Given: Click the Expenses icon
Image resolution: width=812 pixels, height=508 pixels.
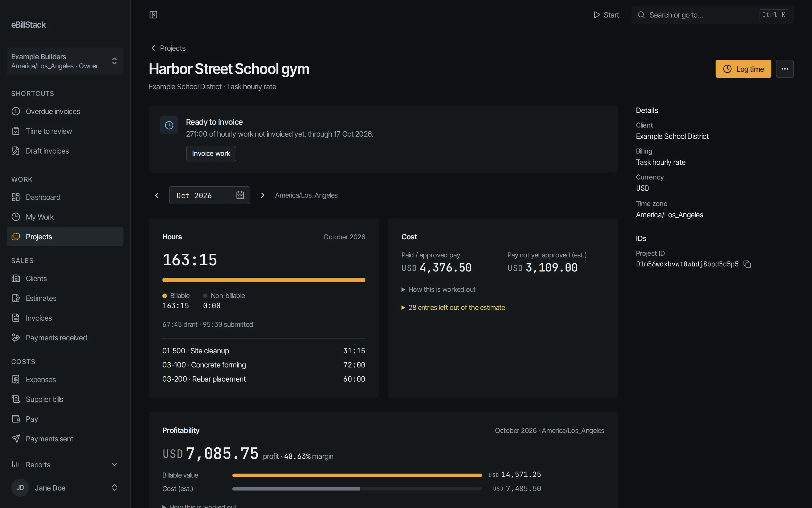Looking at the screenshot, I should tap(16, 380).
